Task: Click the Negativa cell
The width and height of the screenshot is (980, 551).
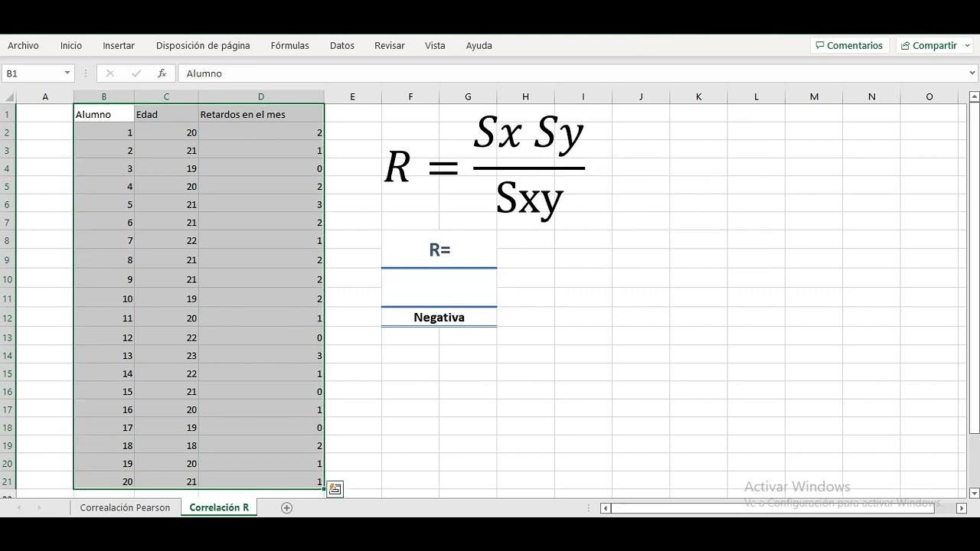Action: coord(439,318)
